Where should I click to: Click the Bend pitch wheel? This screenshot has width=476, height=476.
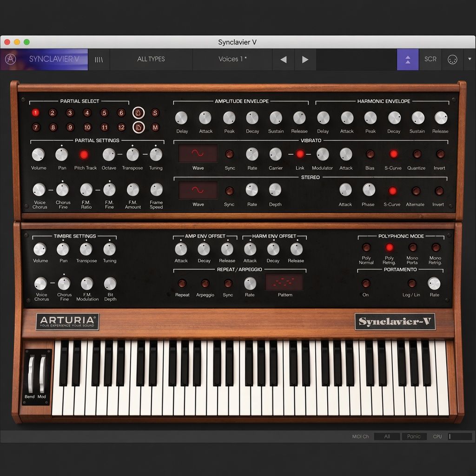[x=31, y=374]
